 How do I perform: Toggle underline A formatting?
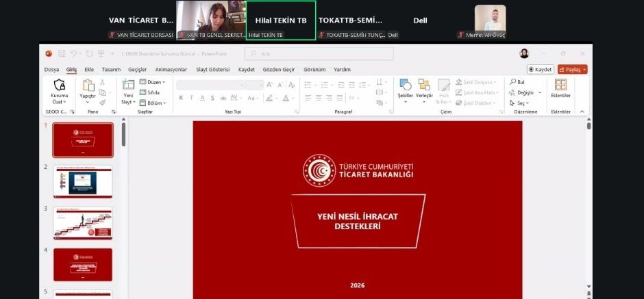click(x=202, y=98)
